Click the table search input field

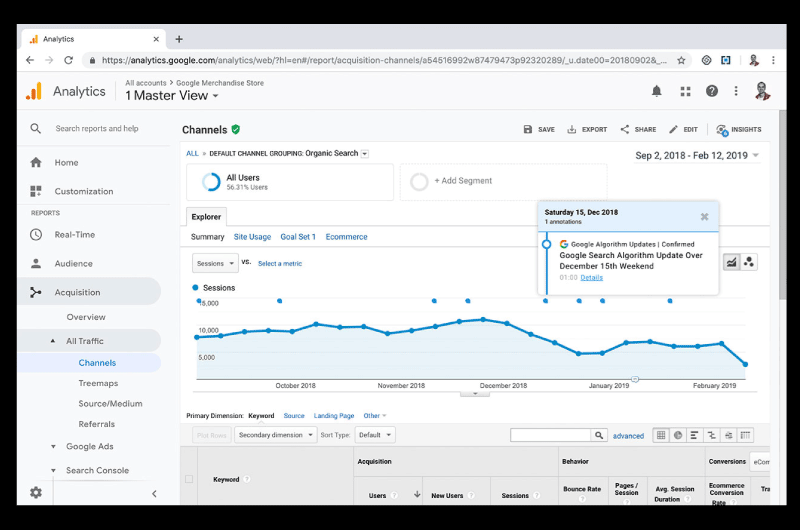(x=551, y=435)
